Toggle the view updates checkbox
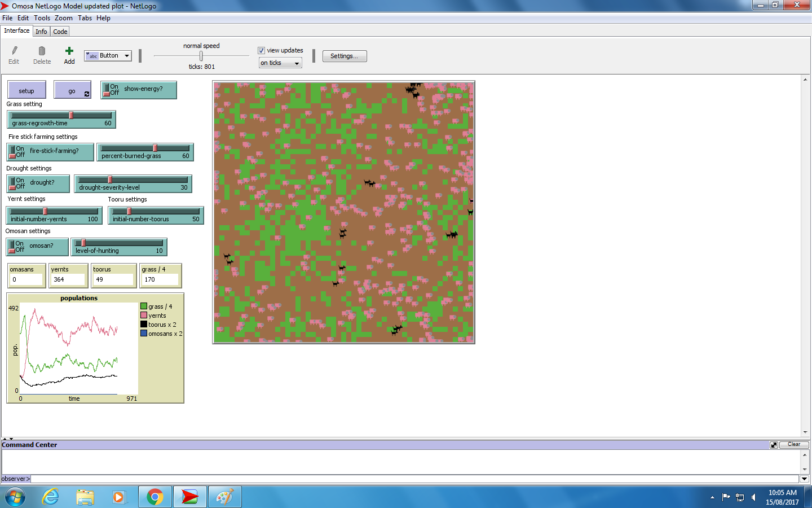This screenshot has width=812, height=508. click(x=261, y=50)
